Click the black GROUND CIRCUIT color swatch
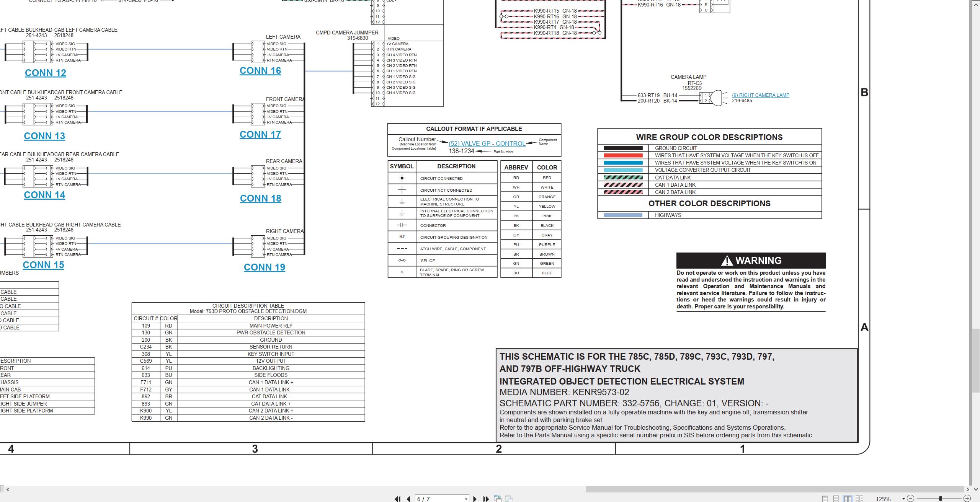Screen dimensions: 980x502 pyautogui.click(x=623, y=148)
